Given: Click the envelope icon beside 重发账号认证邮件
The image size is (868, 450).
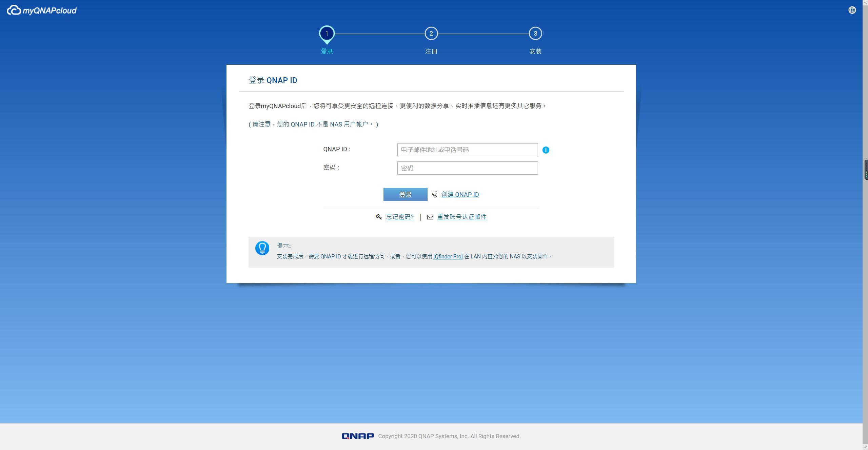Looking at the screenshot, I should (x=430, y=217).
